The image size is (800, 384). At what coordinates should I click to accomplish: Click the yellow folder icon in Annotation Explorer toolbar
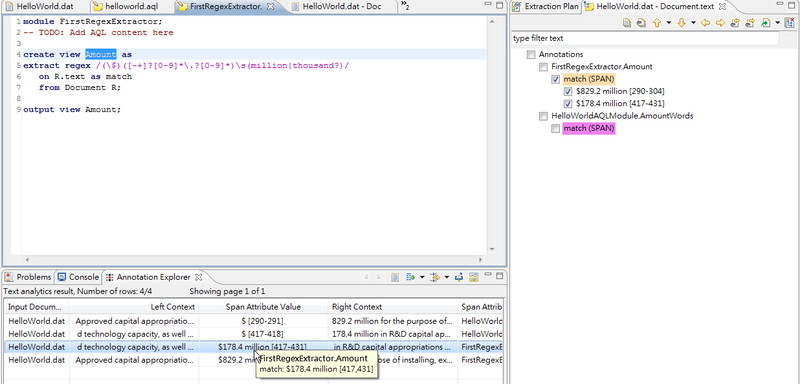pyautogui.click(x=473, y=277)
